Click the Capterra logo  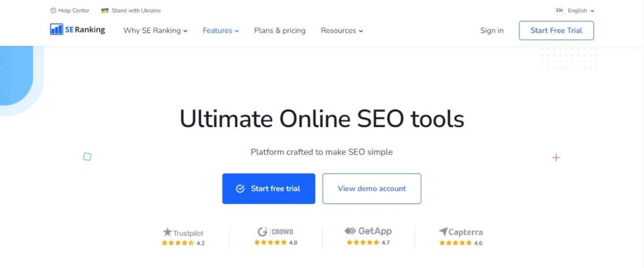460,232
